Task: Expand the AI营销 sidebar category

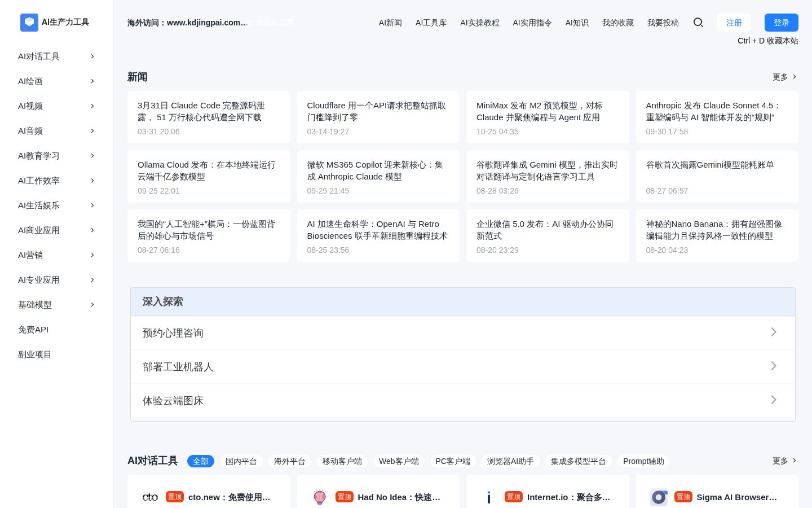Action: click(x=56, y=255)
